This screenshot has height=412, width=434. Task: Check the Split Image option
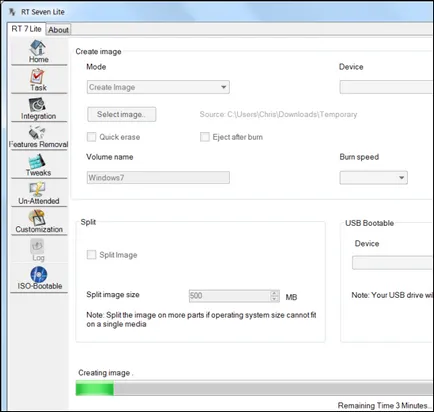(x=91, y=255)
